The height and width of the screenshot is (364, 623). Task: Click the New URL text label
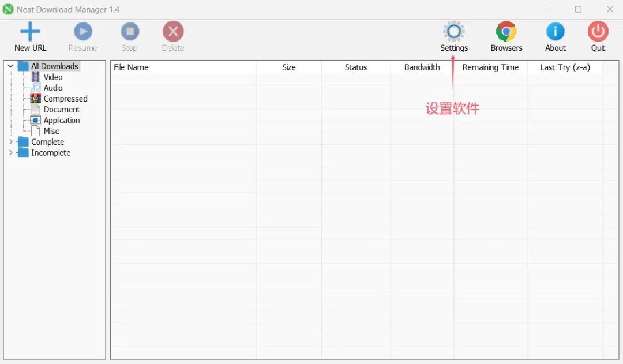[x=30, y=48]
